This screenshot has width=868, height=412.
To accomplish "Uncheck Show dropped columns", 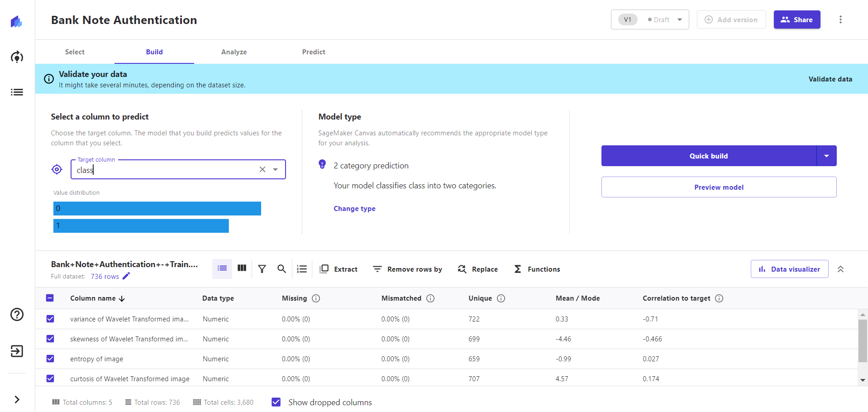I will (276, 402).
